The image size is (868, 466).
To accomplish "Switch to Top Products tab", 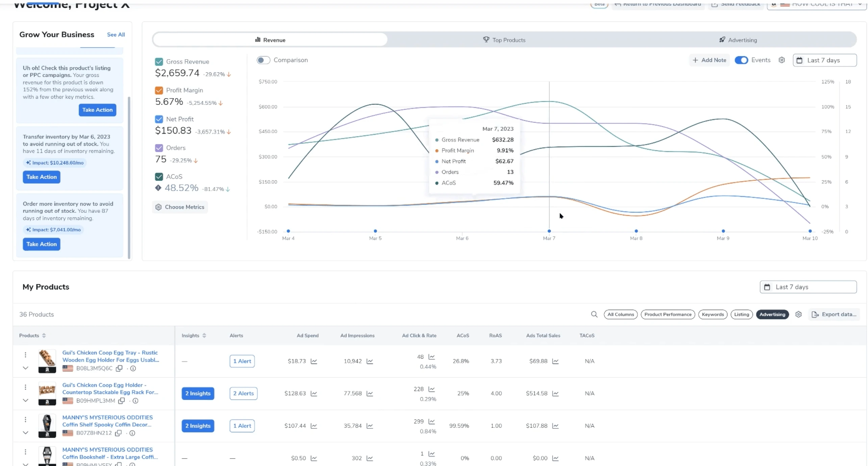I will point(504,40).
